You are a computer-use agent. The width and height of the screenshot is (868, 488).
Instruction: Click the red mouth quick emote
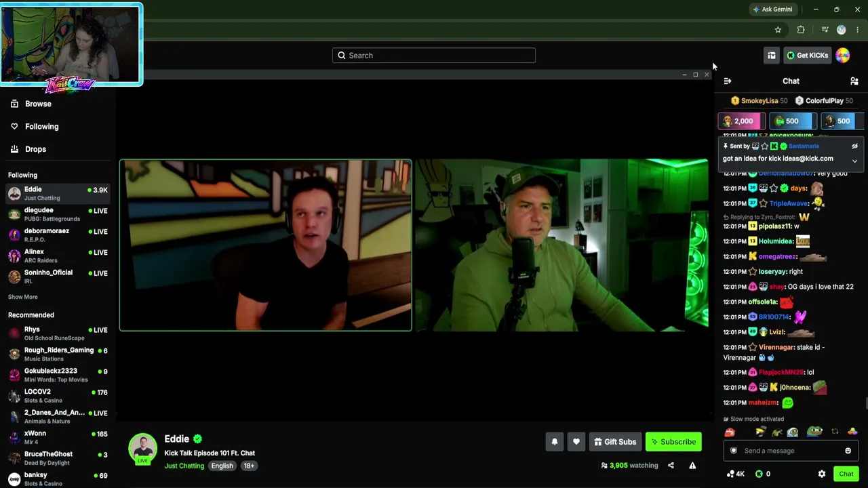(730, 432)
